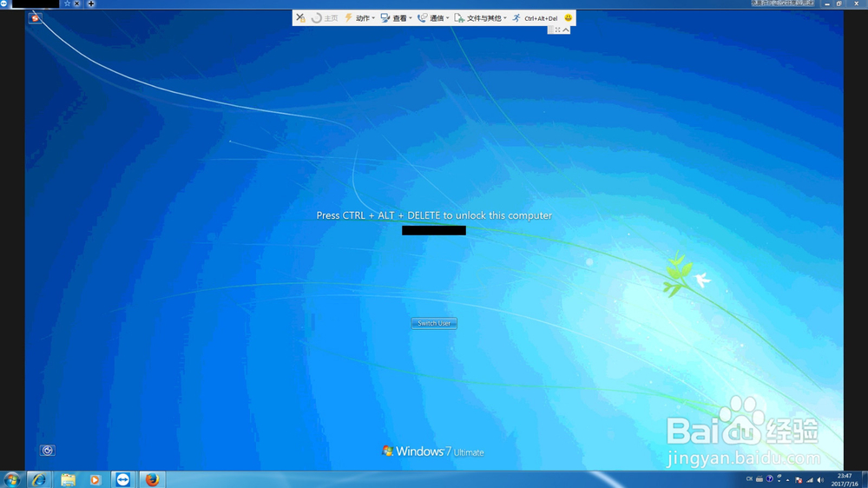
Task: Click the language bar options small arrow
Action: click(x=779, y=479)
